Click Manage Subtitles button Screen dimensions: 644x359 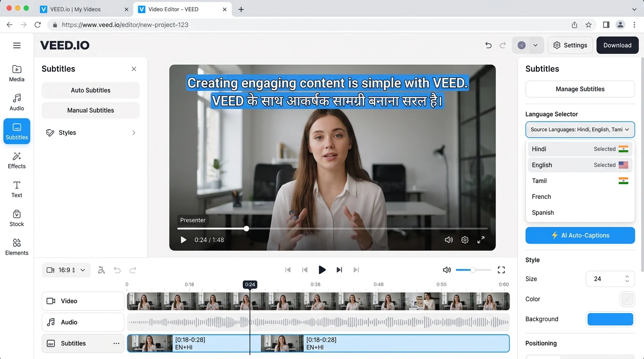[580, 89]
